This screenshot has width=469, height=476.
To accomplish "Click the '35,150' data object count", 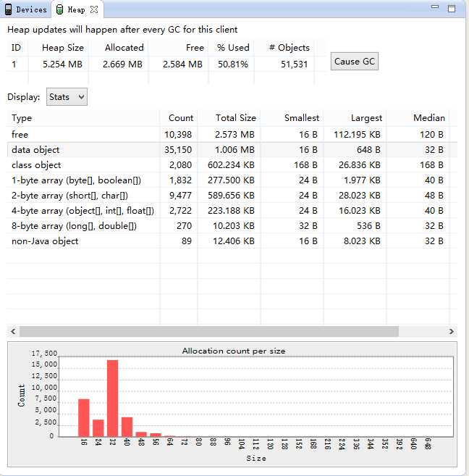I will click(x=178, y=150).
